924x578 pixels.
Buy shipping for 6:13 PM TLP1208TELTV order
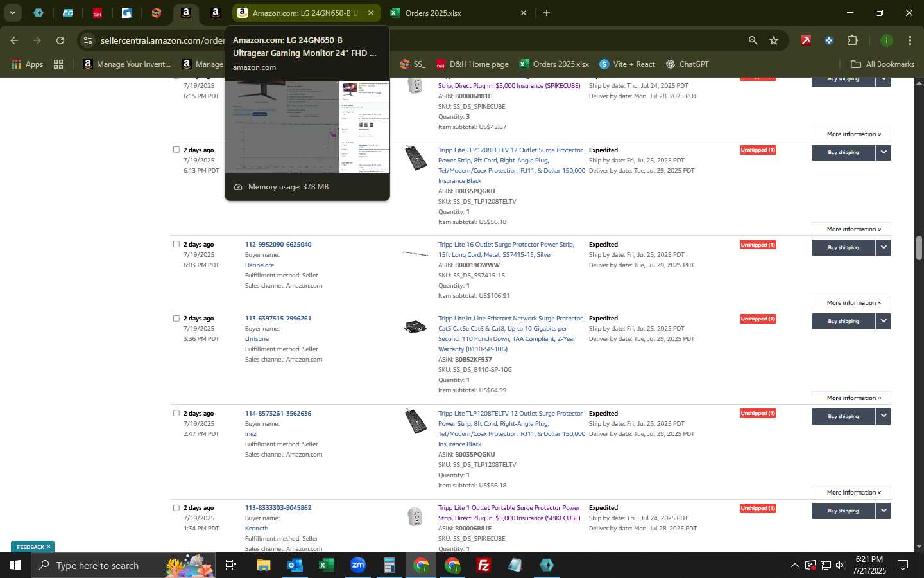[x=843, y=153]
